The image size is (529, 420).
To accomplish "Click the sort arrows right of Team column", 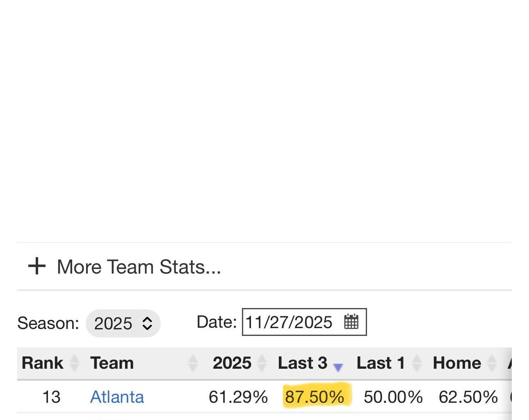I will 193,363.
